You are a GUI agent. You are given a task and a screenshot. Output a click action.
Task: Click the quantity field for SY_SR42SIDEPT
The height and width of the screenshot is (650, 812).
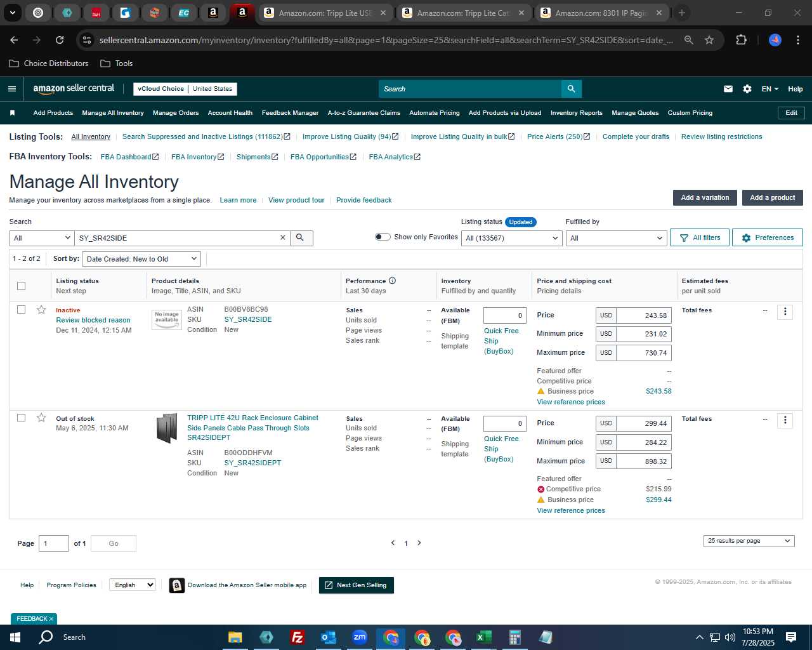pos(505,423)
